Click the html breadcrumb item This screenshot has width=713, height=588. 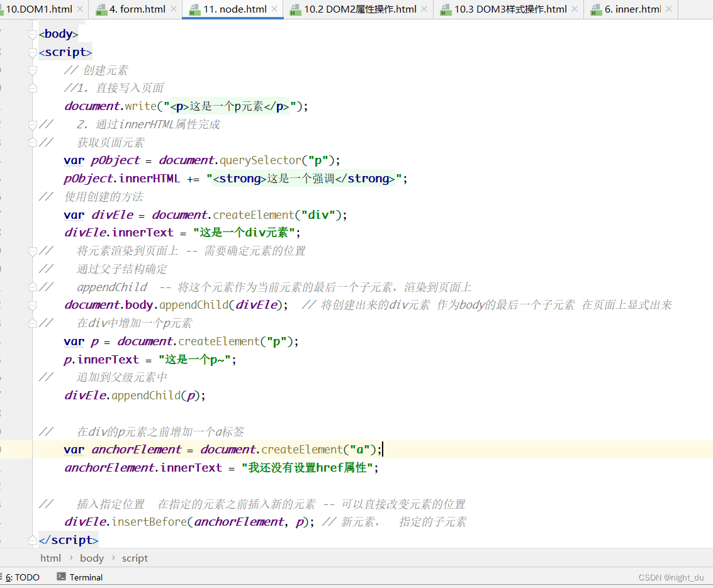(51, 558)
